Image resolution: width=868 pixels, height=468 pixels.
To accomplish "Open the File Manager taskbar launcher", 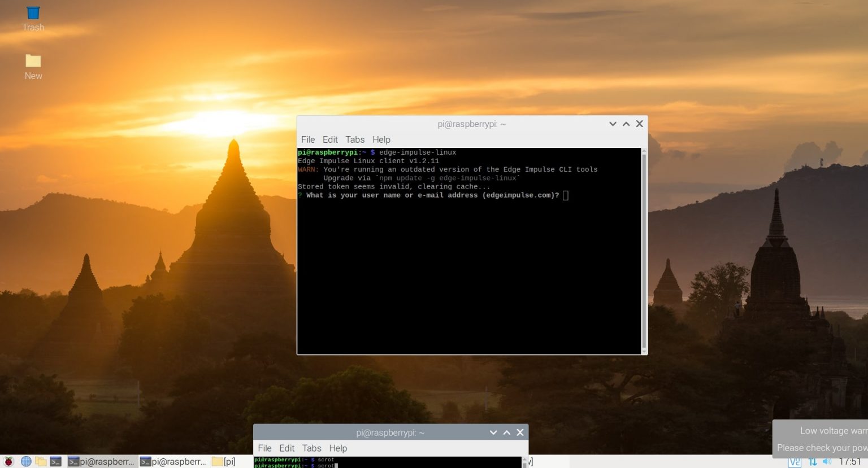I will [41, 461].
